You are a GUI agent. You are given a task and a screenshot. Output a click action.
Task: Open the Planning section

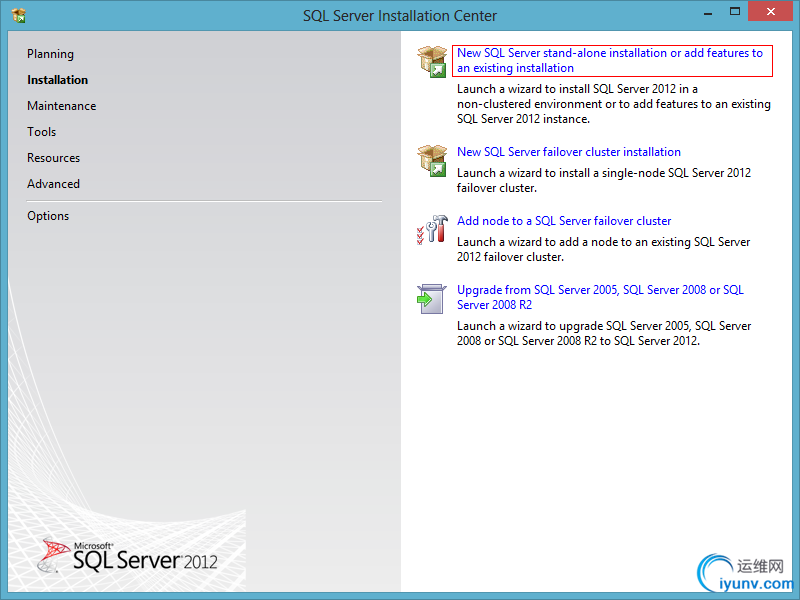[x=51, y=54]
